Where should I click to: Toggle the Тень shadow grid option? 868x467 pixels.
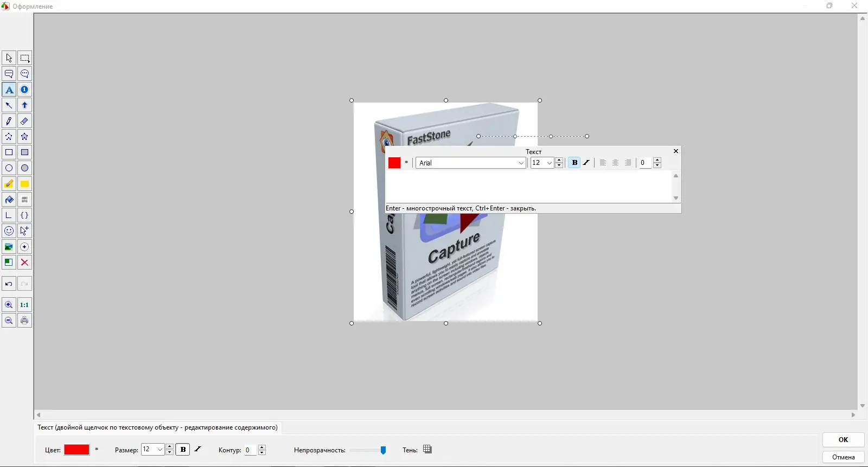(x=427, y=450)
